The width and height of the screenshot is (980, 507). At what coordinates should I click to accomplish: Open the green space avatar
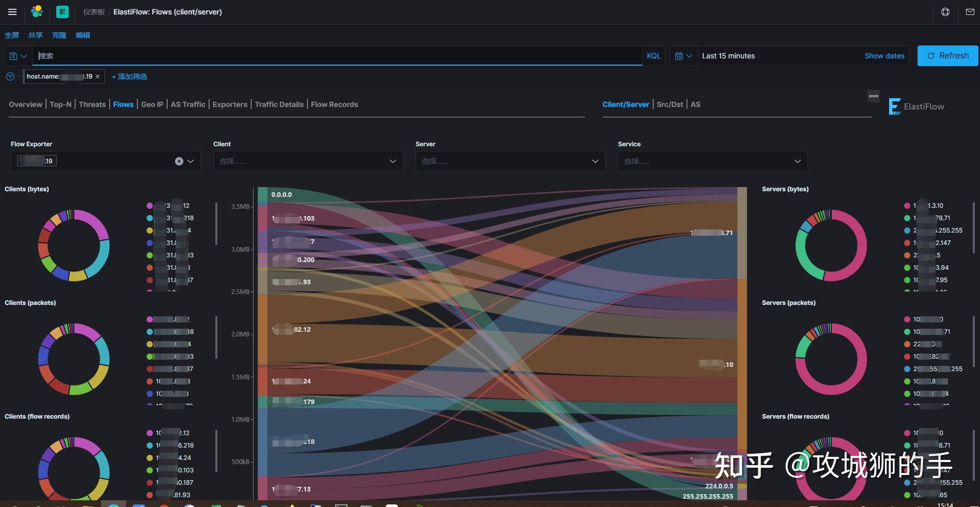coord(62,11)
